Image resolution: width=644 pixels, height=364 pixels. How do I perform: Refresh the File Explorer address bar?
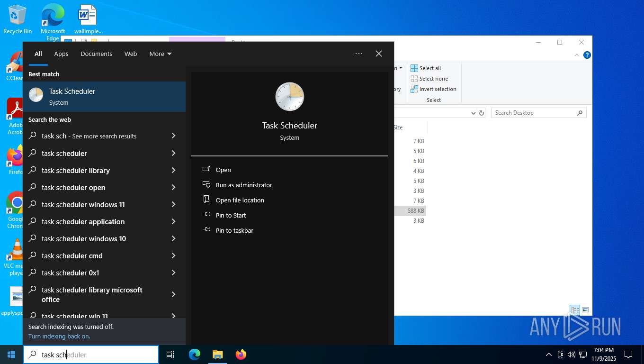click(x=482, y=113)
